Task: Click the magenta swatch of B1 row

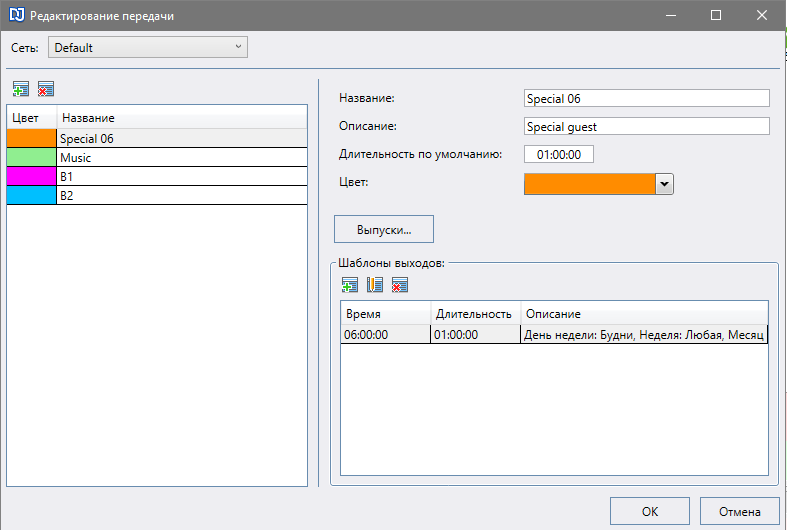Action: tap(32, 176)
